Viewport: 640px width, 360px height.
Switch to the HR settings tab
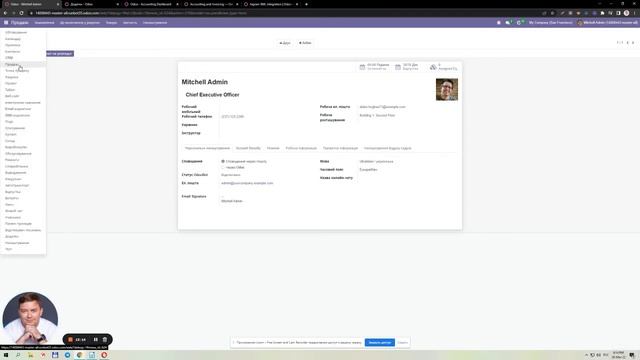point(387,148)
